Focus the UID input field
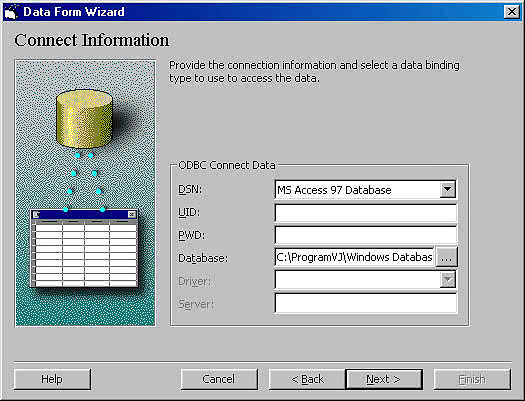This screenshot has width=525, height=401. (x=366, y=213)
